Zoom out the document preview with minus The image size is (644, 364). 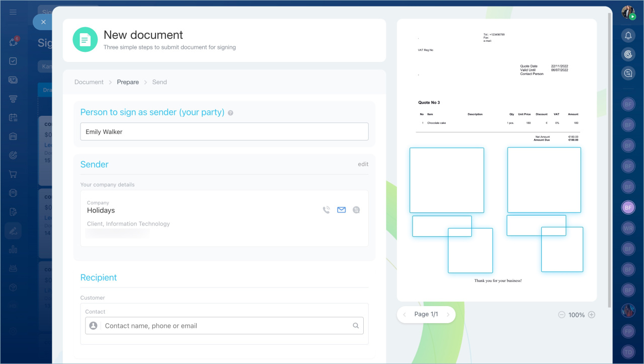pyautogui.click(x=561, y=315)
